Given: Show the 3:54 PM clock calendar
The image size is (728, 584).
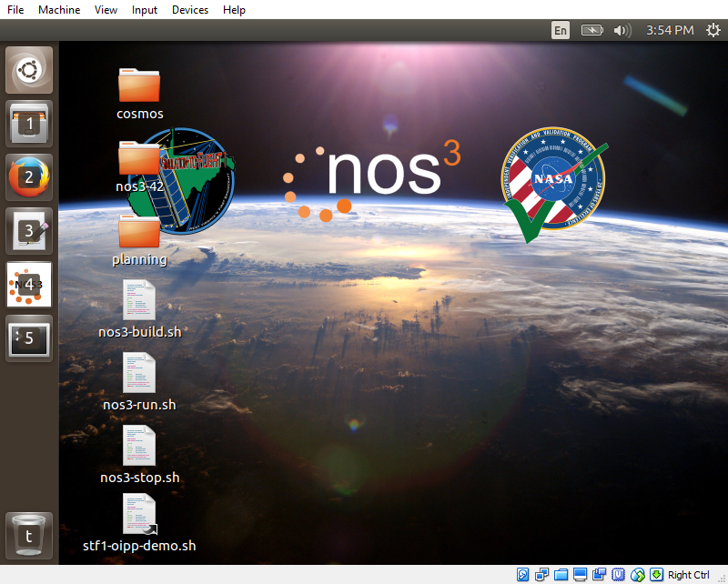Looking at the screenshot, I should tap(670, 31).
